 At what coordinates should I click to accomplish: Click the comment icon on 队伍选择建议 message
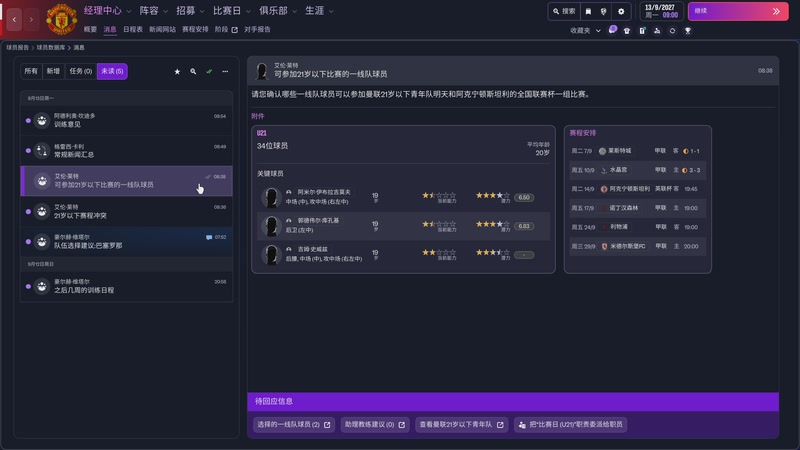[209, 237]
